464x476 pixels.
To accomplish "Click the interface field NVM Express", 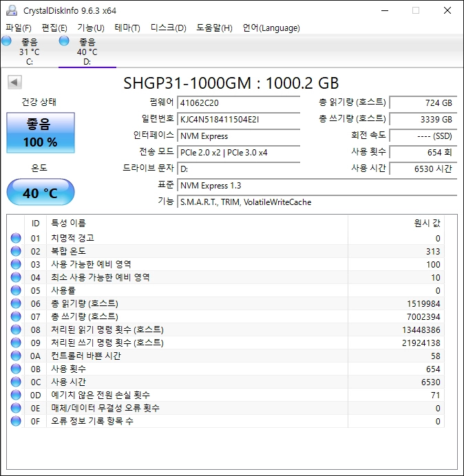I will point(238,136).
